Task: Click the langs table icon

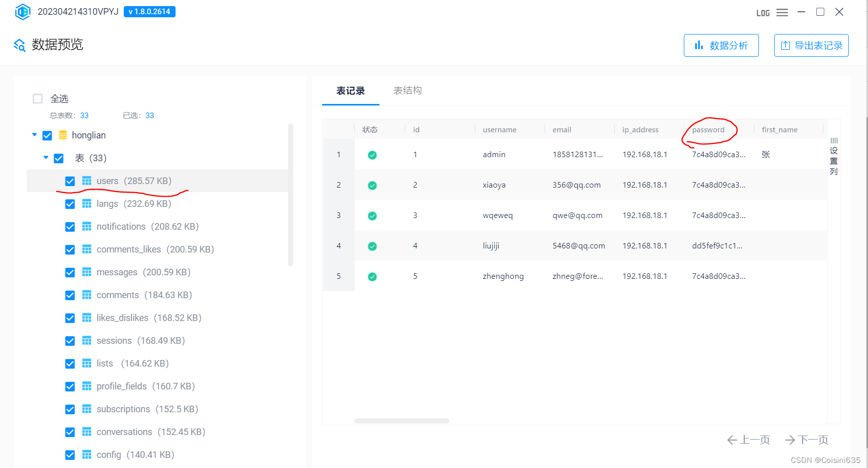Action: coord(87,204)
